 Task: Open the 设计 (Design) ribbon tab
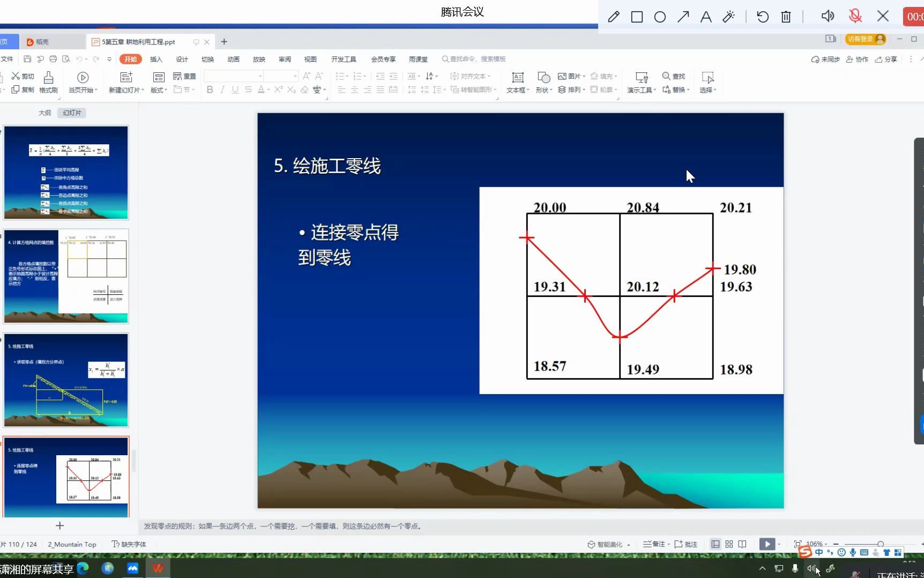(x=182, y=59)
